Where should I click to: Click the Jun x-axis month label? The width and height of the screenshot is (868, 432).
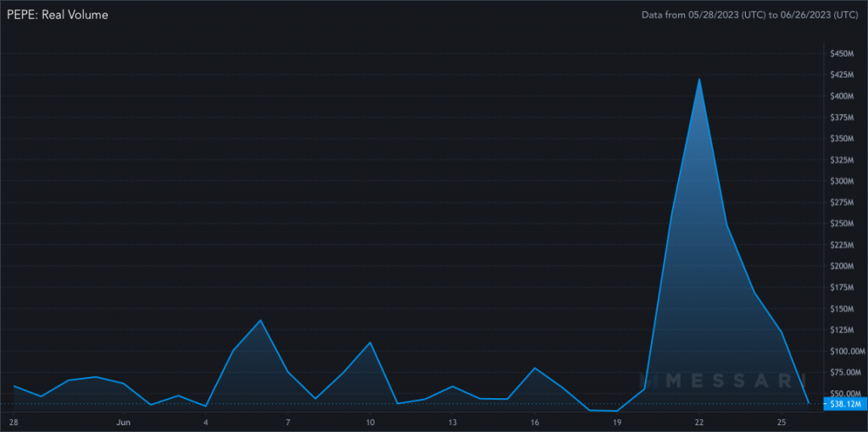124,423
